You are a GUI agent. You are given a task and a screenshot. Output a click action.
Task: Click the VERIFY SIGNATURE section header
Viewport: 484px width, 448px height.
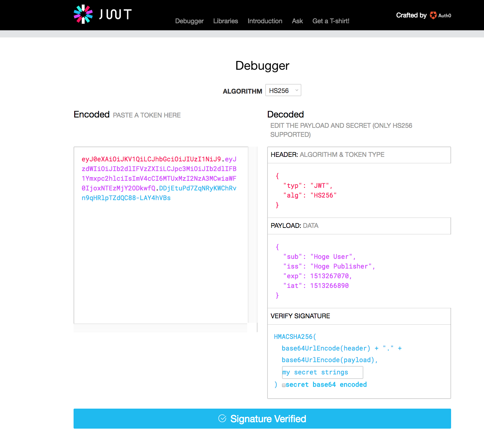pos(300,316)
